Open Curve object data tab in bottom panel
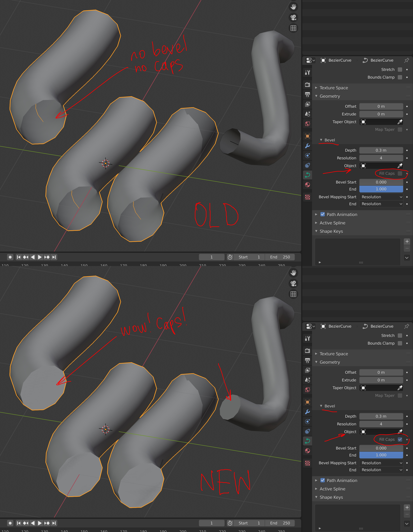 pos(307,441)
